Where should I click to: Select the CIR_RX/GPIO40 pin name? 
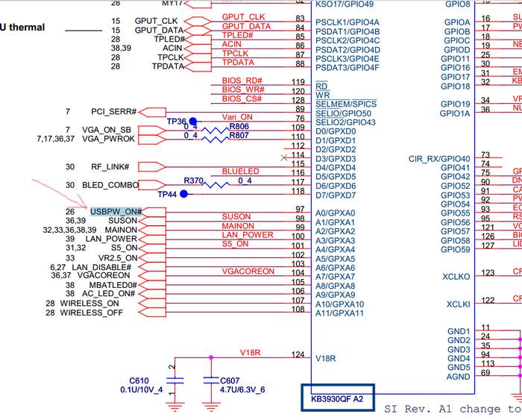[x=439, y=159]
